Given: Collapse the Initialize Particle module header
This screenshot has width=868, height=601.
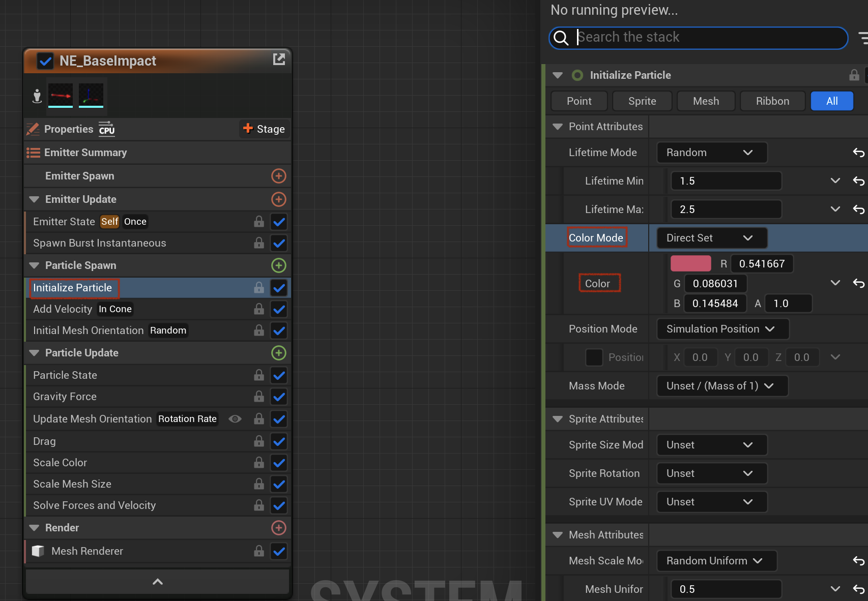Looking at the screenshot, I should pos(558,75).
